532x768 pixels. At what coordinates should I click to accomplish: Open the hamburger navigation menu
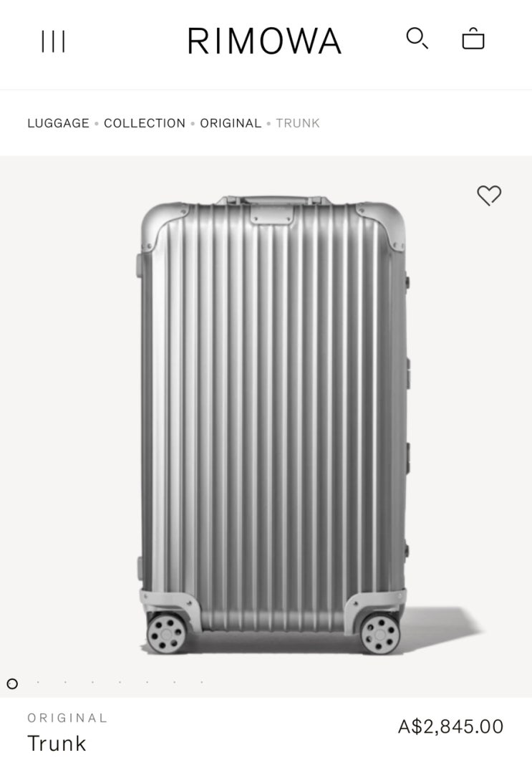pos(53,41)
